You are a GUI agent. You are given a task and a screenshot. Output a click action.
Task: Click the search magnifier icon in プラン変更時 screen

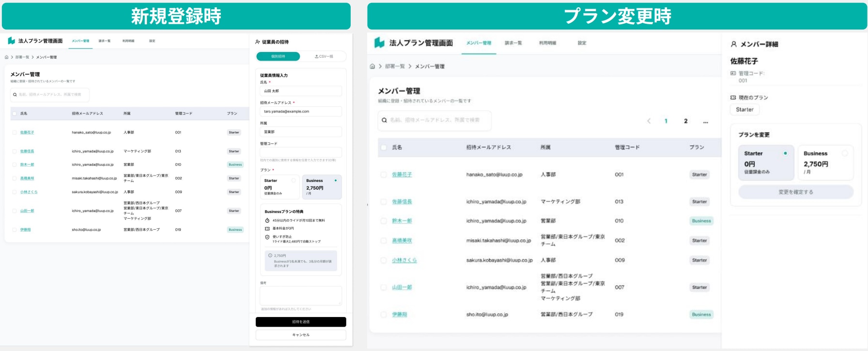[384, 120]
